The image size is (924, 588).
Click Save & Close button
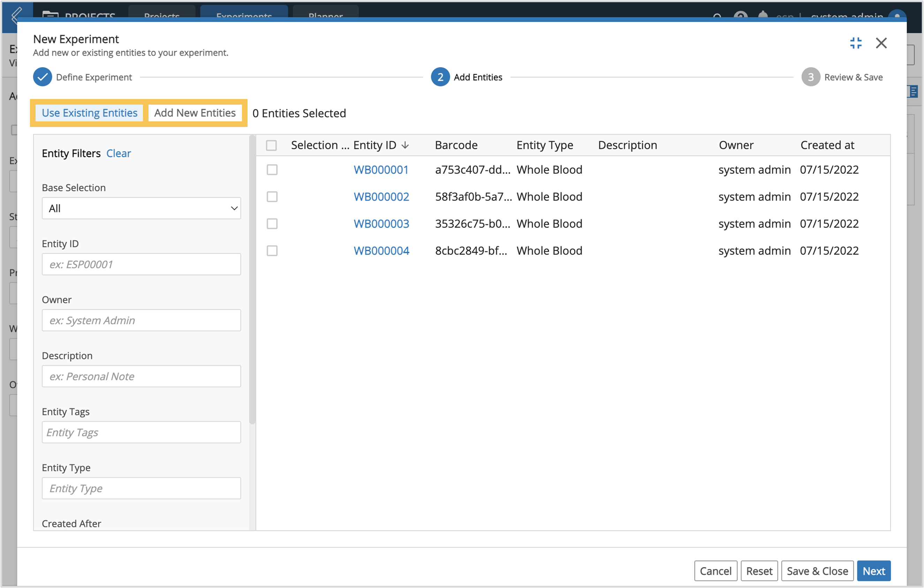pyautogui.click(x=817, y=571)
